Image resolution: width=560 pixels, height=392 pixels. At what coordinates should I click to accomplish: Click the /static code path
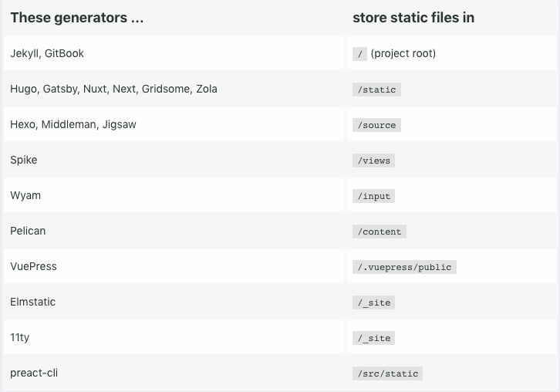tap(376, 90)
